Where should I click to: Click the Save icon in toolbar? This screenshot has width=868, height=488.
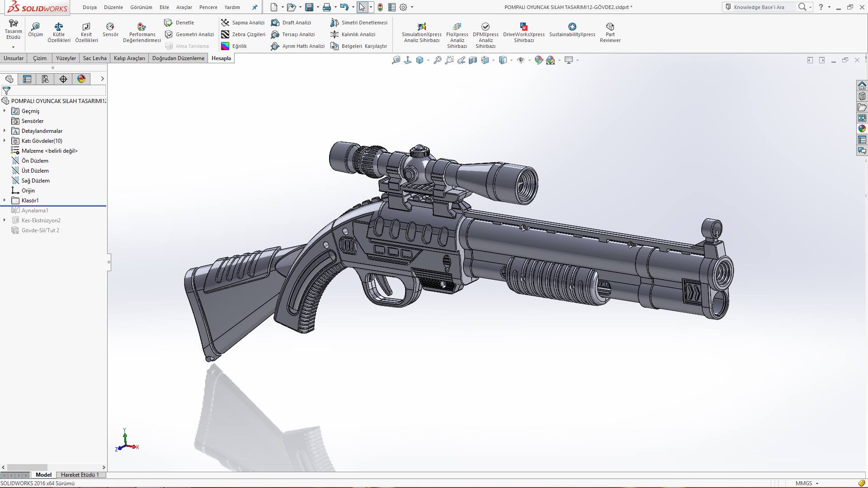(309, 7)
